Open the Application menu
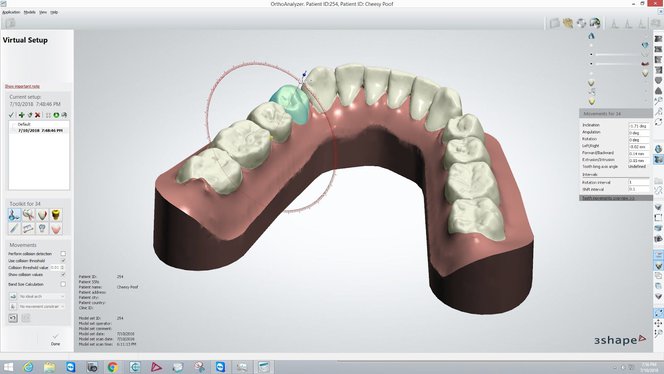Viewport: 664px width, 374px height. click(x=11, y=12)
